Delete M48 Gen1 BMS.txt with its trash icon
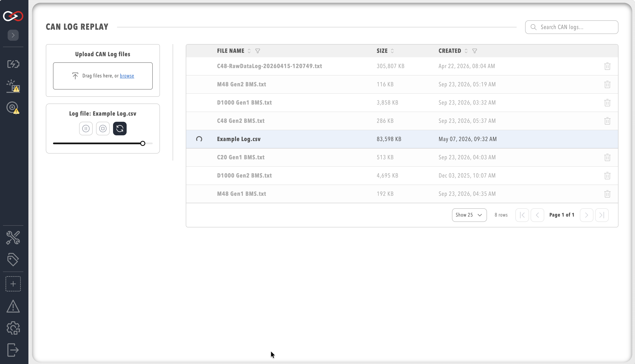The height and width of the screenshot is (364, 635). tap(607, 194)
